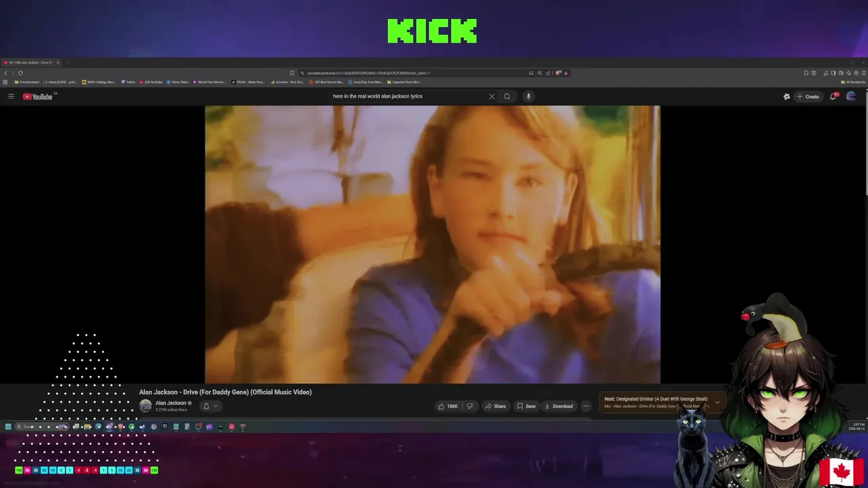868x488 pixels.
Task: Go to YouTube home via the logo
Action: (x=38, y=96)
